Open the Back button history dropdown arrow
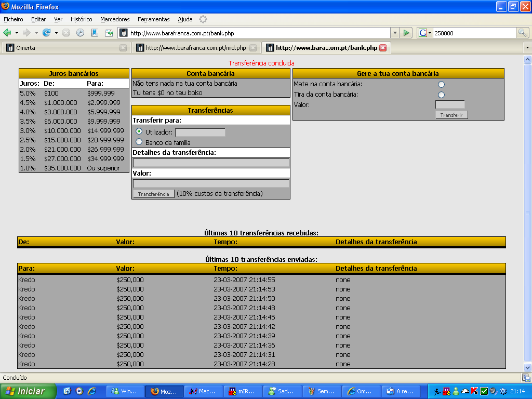The width and height of the screenshot is (532, 399). [x=17, y=33]
